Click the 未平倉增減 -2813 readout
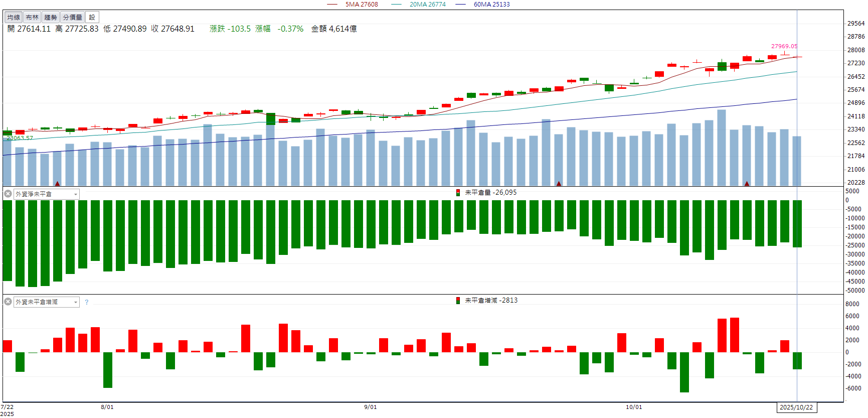 491,301
